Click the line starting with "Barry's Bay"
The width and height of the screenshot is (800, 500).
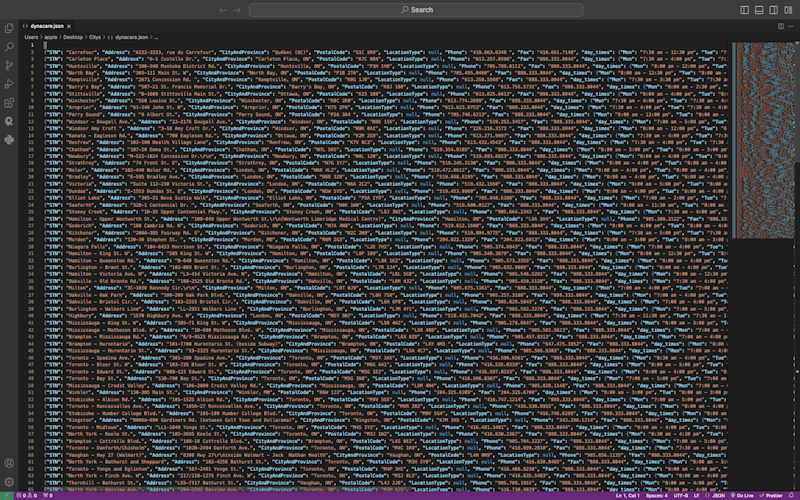[x=385, y=87]
